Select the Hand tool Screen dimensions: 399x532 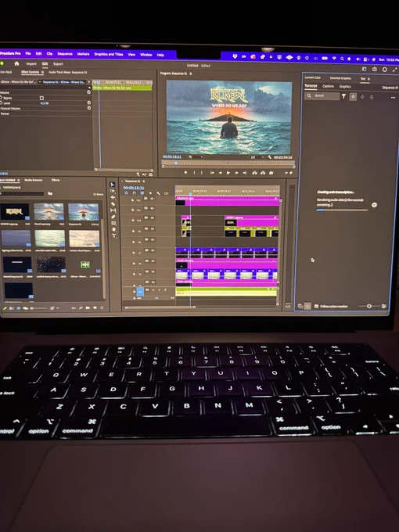(114, 230)
